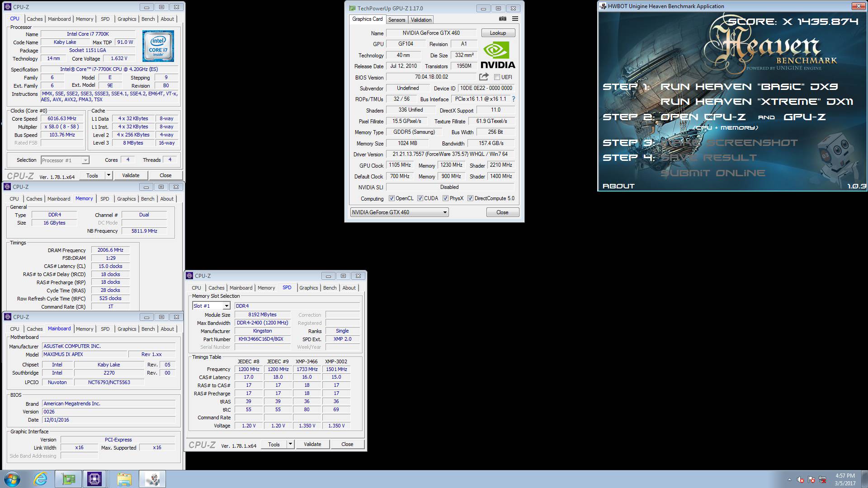Toggle the OpenCL checkbox
Image resolution: width=868 pixels, height=488 pixels.
[392, 198]
